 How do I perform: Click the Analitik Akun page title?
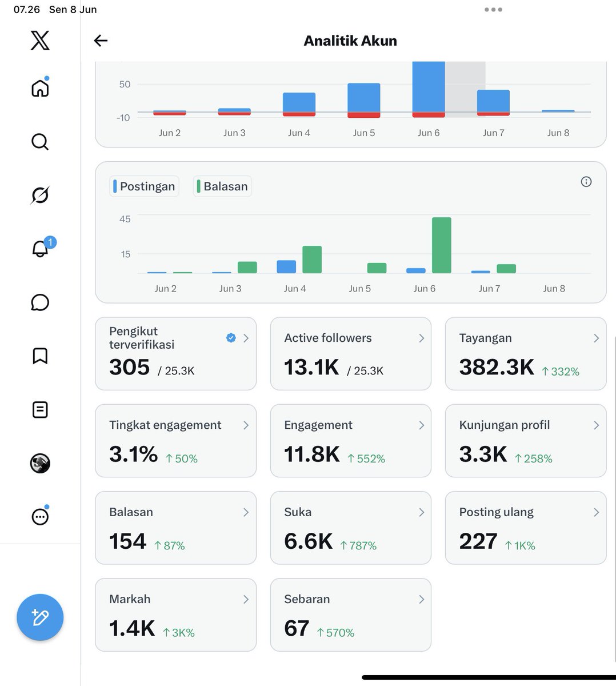click(x=350, y=41)
